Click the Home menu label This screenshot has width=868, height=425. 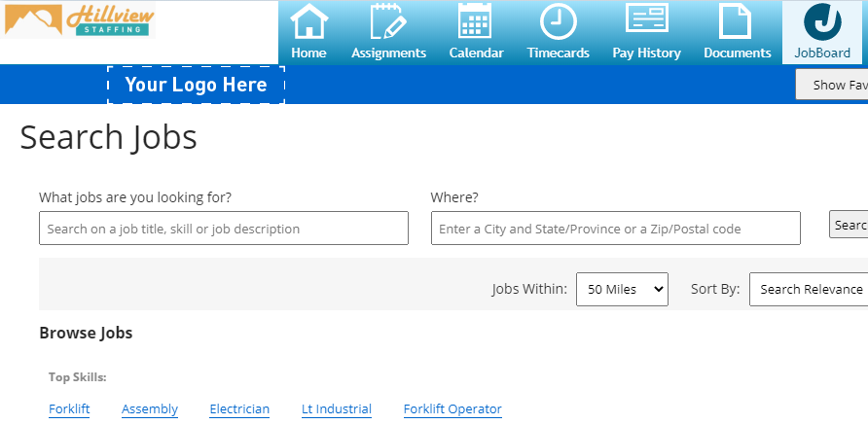(308, 53)
